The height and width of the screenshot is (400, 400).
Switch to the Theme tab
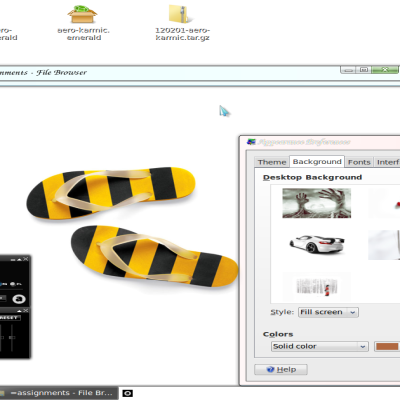tap(272, 162)
